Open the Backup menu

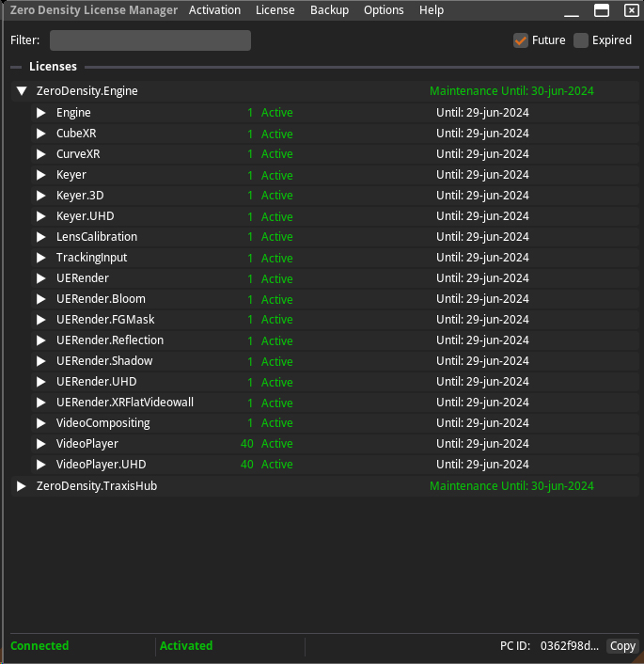329,10
